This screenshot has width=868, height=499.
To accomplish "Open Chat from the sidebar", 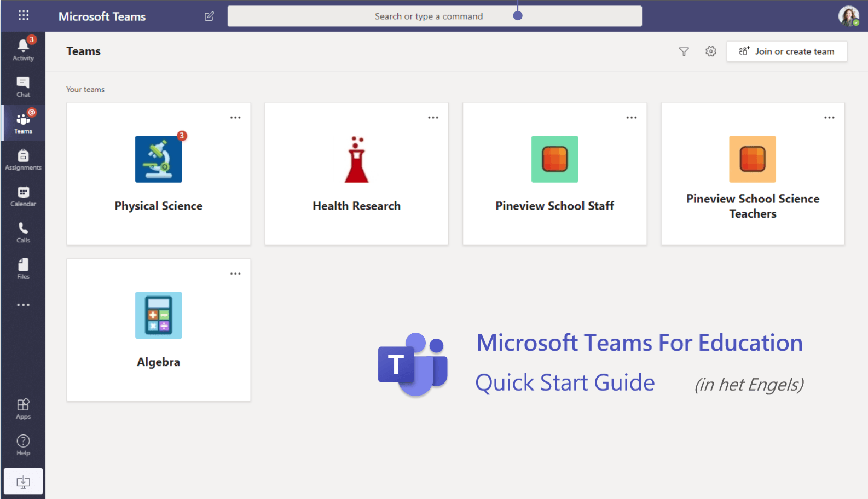I will tap(23, 86).
